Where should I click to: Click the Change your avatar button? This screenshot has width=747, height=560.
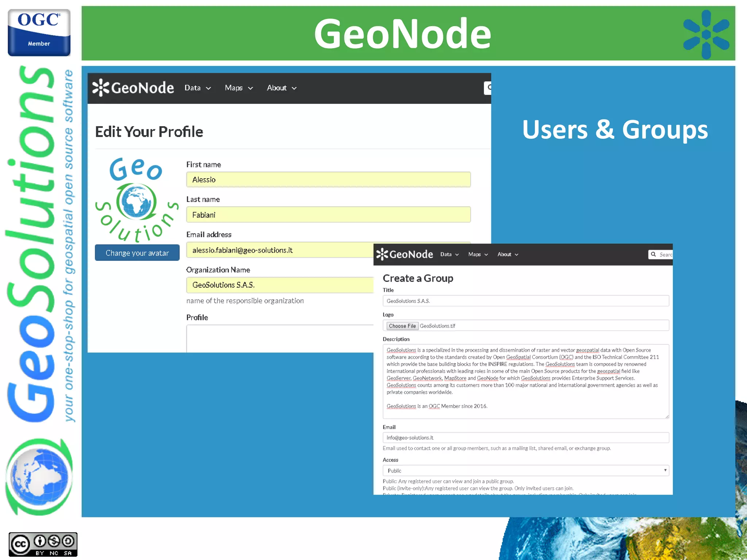[x=137, y=253]
